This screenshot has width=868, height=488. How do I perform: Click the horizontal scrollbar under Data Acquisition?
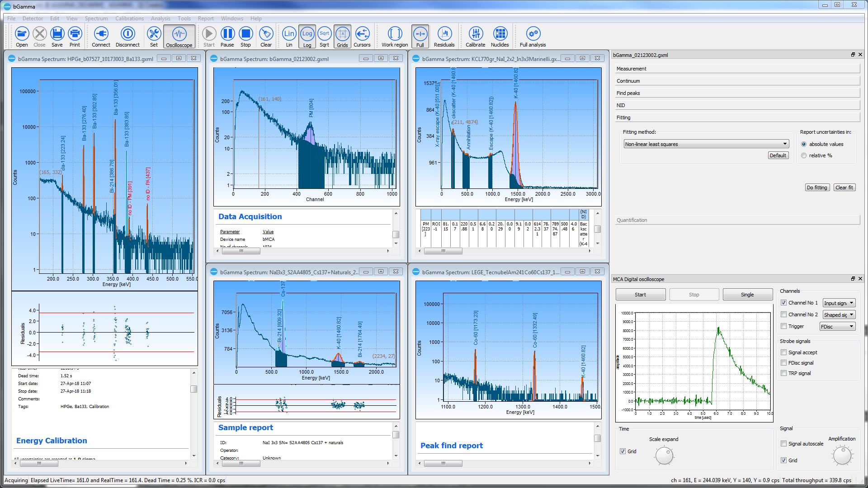tap(303, 251)
